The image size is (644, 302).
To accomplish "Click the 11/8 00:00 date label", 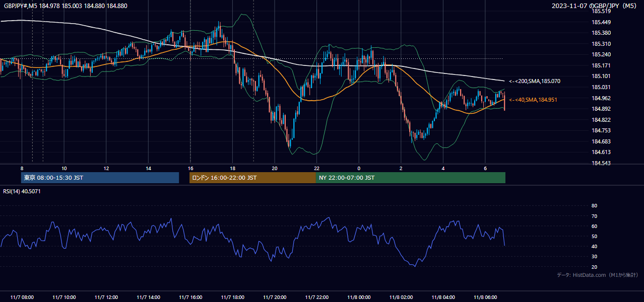I will (359, 297).
